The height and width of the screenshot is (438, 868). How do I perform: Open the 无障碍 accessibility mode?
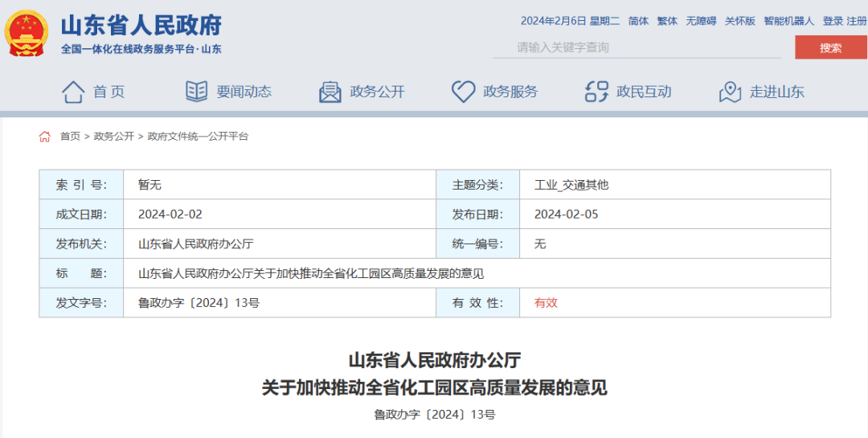(701, 21)
